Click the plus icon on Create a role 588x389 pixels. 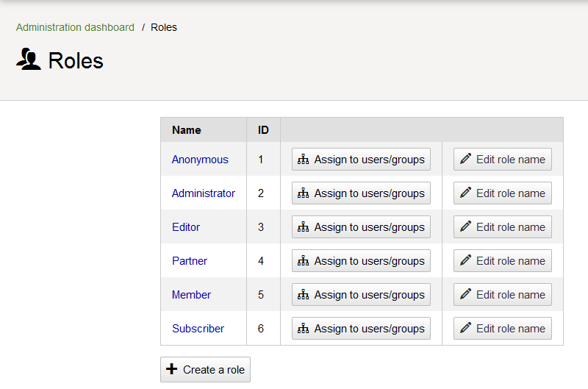pos(172,368)
